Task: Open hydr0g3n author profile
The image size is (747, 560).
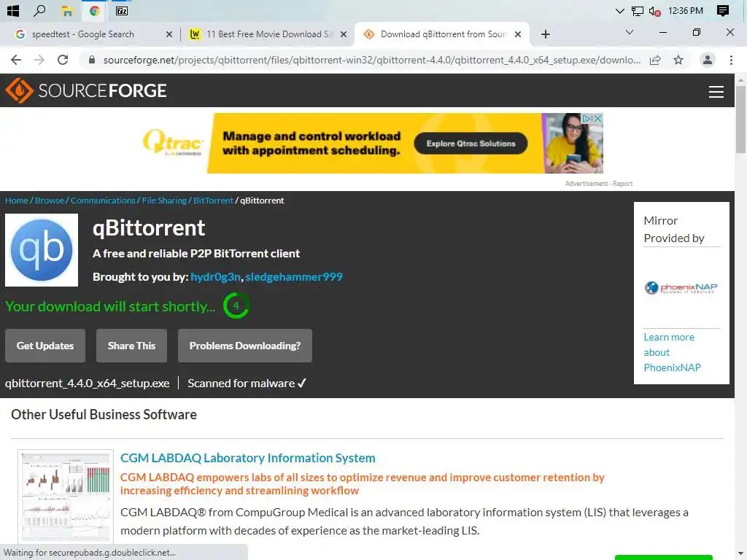Action: [x=215, y=276]
